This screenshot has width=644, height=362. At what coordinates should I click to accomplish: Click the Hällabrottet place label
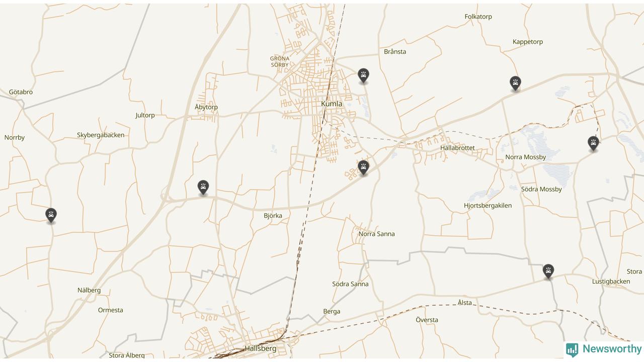[457, 148]
